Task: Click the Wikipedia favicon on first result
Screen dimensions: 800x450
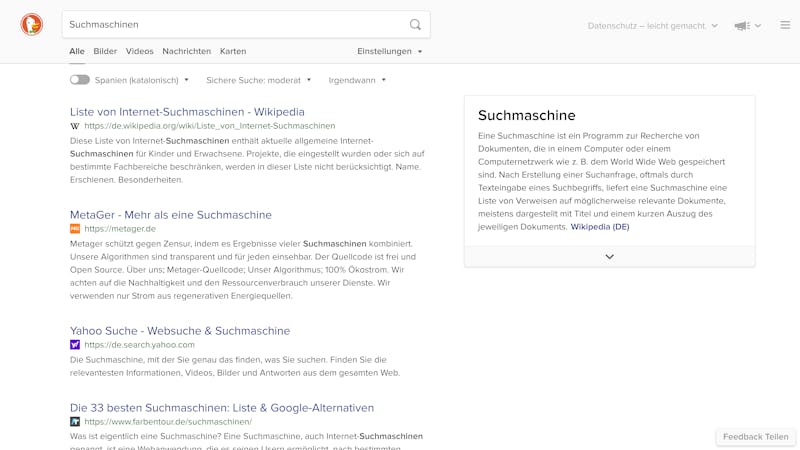Action: point(75,126)
